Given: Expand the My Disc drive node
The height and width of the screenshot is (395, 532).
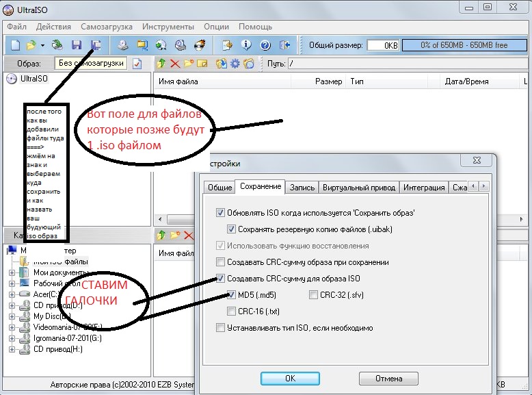Looking at the screenshot, I should [x=12, y=316].
